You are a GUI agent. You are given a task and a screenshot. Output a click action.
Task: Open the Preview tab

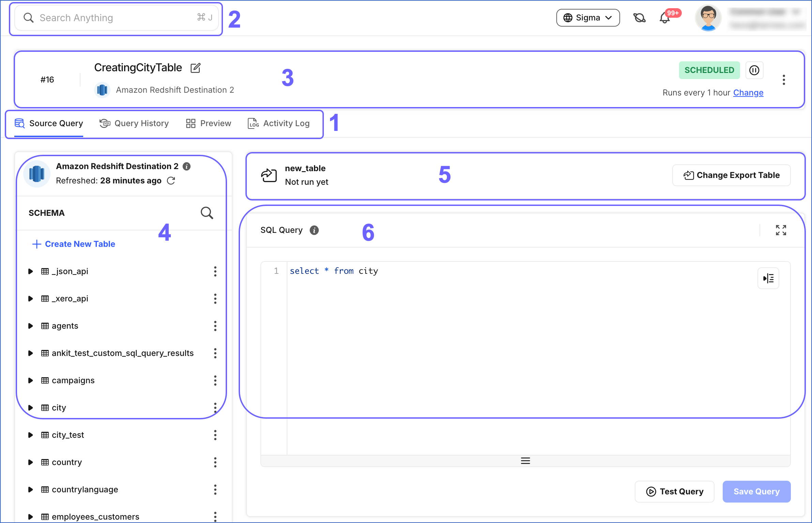pos(209,123)
